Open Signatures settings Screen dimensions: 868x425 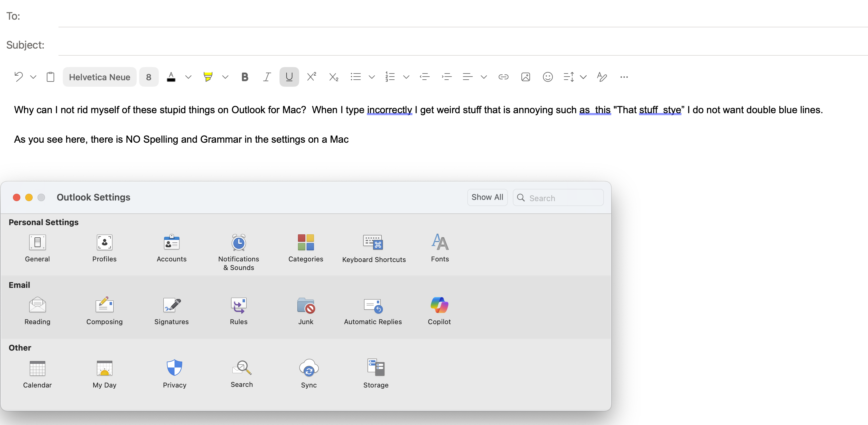(x=171, y=311)
